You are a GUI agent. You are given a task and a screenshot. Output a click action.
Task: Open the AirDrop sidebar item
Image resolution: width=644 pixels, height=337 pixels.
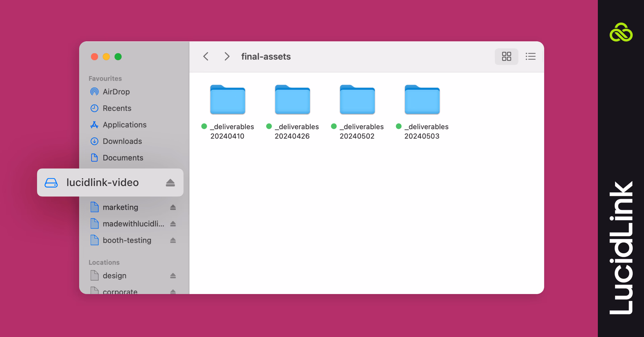116,92
